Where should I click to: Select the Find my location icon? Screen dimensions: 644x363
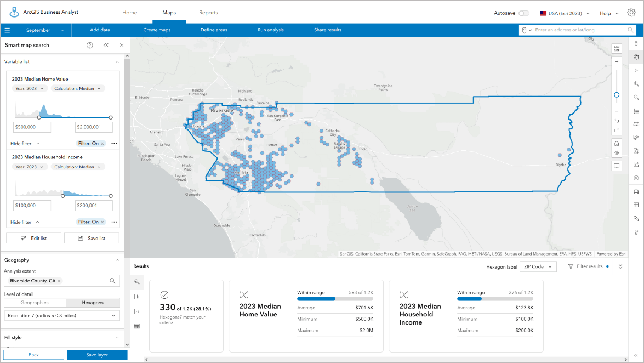pos(617,154)
